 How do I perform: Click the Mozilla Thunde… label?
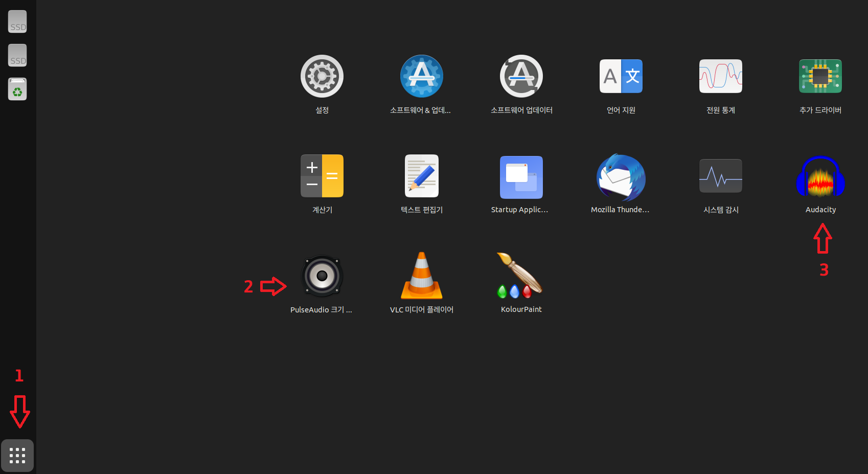coord(620,210)
